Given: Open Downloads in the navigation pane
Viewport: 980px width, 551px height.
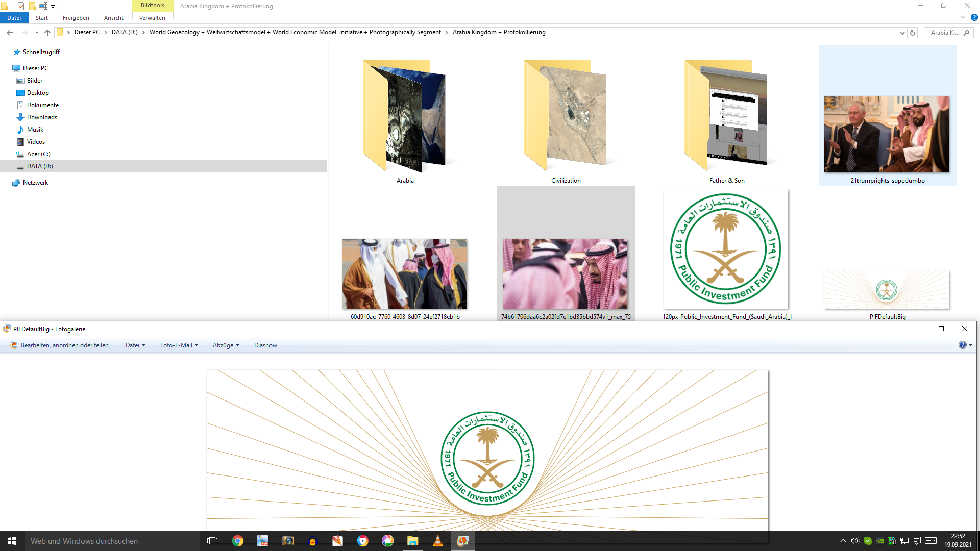Looking at the screenshot, I should (x=42, y=117).
